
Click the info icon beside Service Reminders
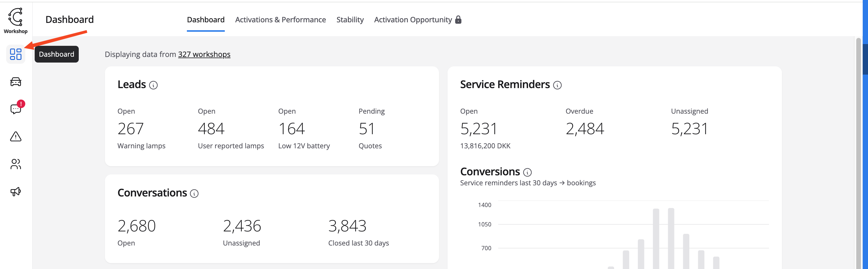[557, 85]
